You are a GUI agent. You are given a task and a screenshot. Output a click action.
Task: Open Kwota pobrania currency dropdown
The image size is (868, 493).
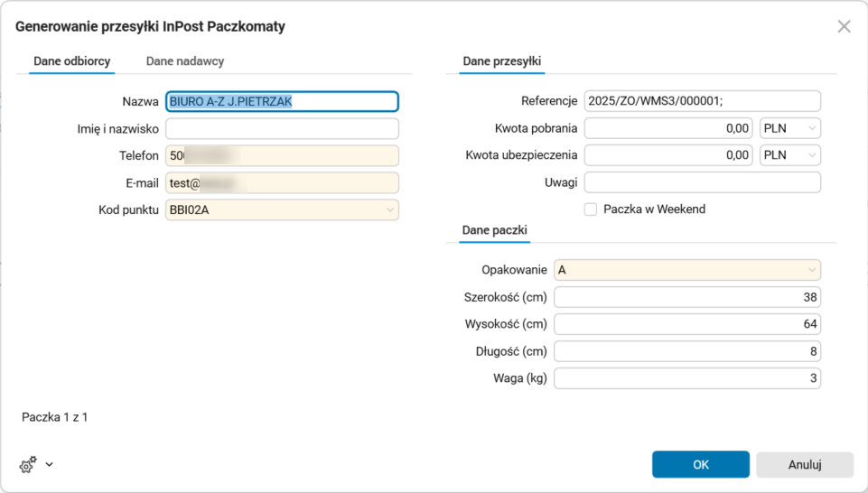click(x=812, y=128)
